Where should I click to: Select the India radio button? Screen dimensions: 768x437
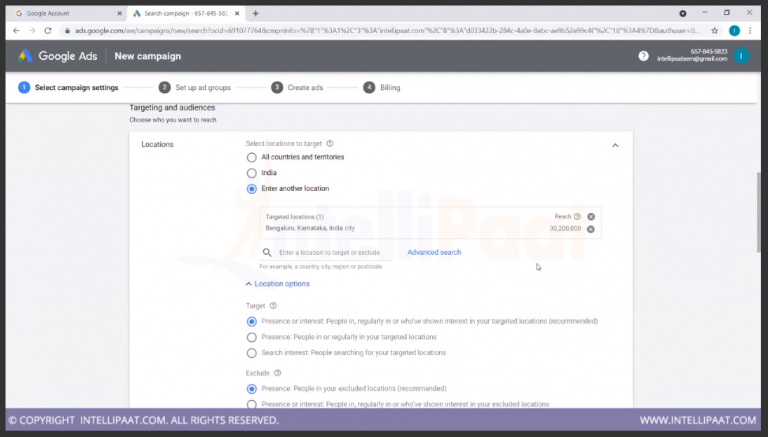coord(252,173)
